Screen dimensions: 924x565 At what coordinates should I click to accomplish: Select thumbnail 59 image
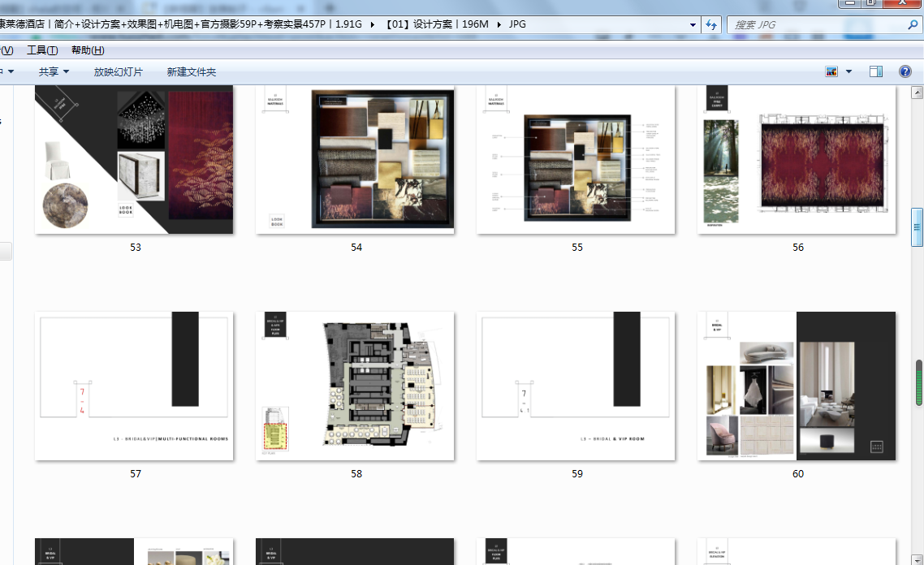pyautogui.click(x=576, y=386)
